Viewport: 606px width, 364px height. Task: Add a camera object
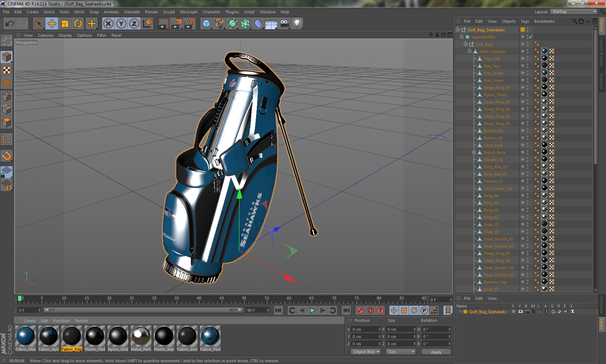click(284, 24)
